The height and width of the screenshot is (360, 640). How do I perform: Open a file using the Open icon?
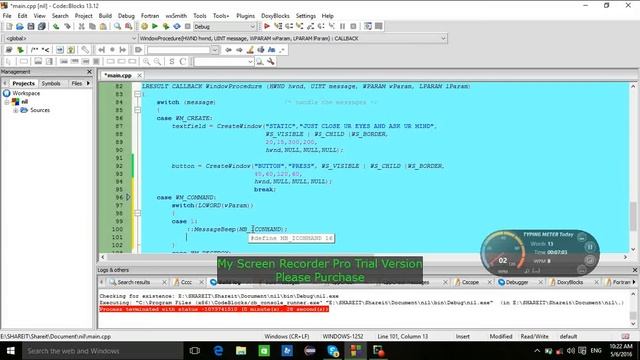point(20,27)
